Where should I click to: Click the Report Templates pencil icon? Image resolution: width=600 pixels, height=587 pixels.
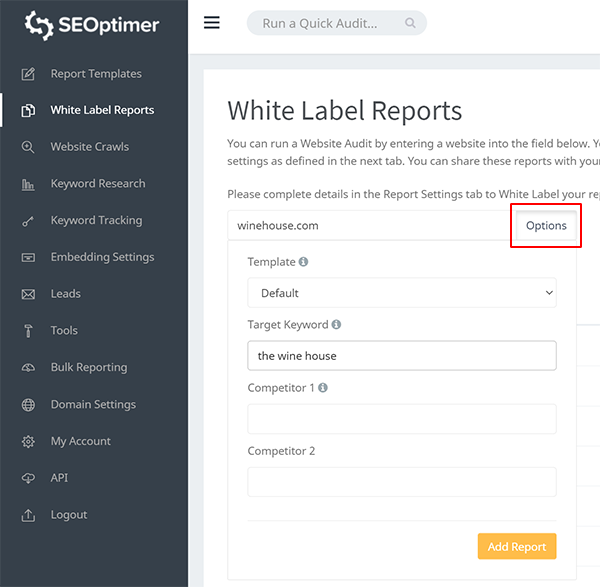click(28, 74)
